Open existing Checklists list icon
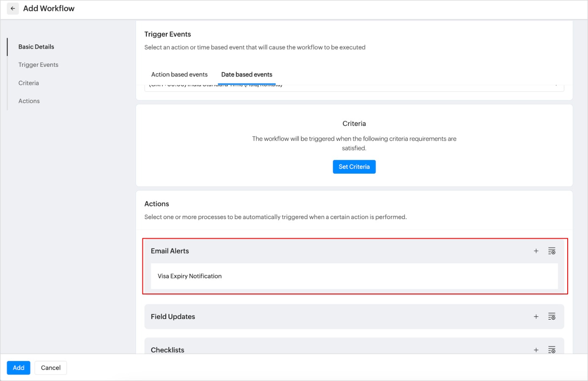 click(552, 350)
